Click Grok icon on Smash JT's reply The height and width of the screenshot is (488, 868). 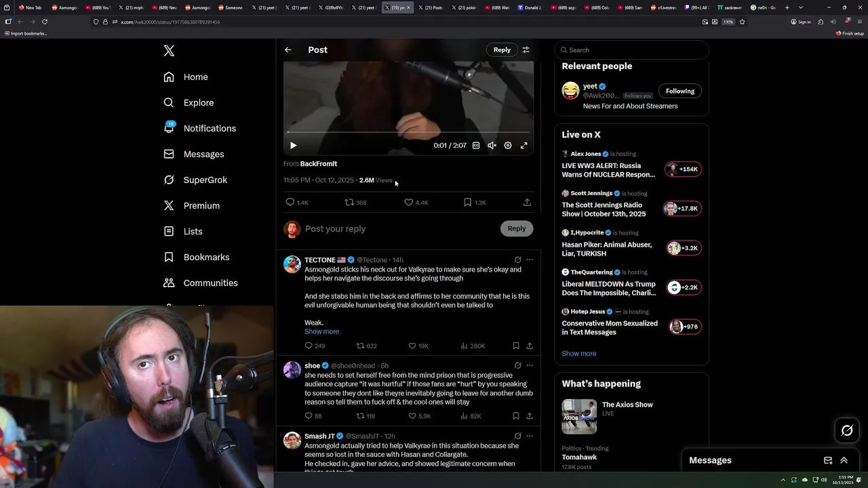[x=517, y=436]
